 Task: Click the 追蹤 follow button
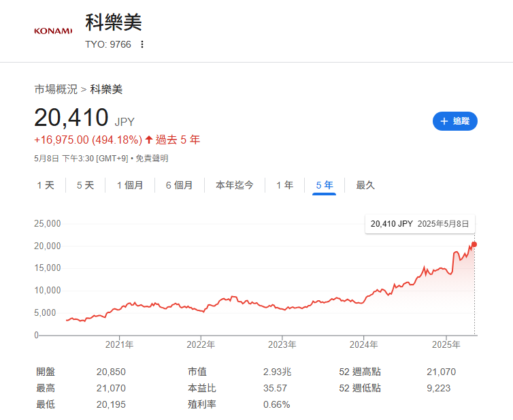[454, 121]
